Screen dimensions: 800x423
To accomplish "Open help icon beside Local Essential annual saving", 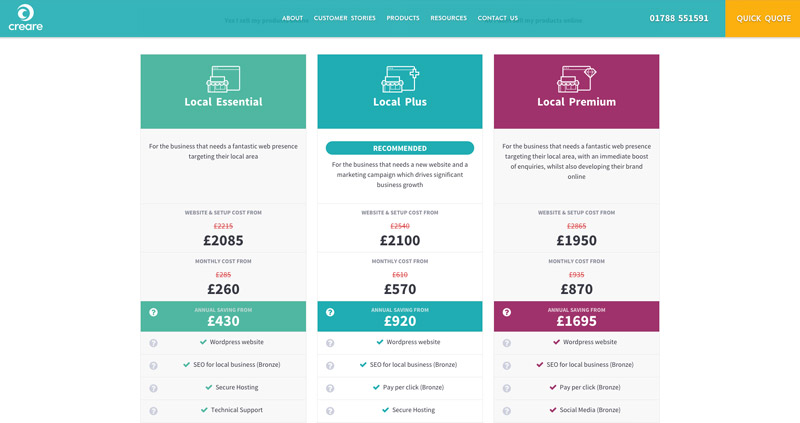I will point(154,312).
